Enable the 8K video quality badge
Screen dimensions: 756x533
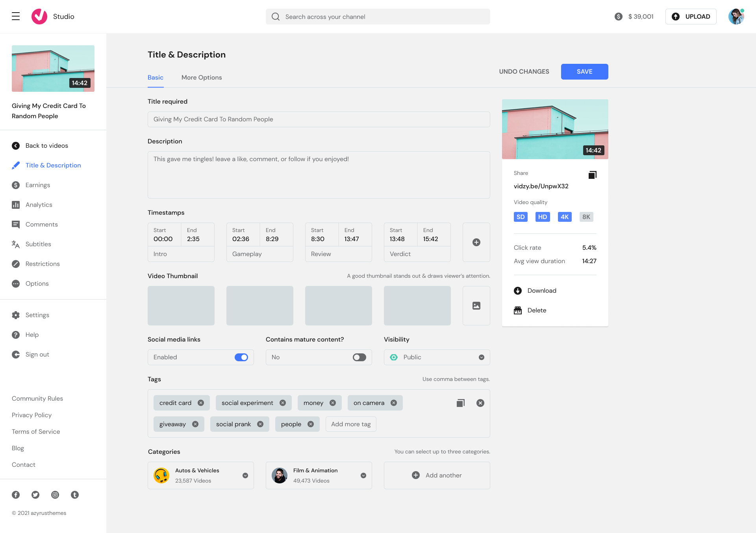(x=586, y=217)
